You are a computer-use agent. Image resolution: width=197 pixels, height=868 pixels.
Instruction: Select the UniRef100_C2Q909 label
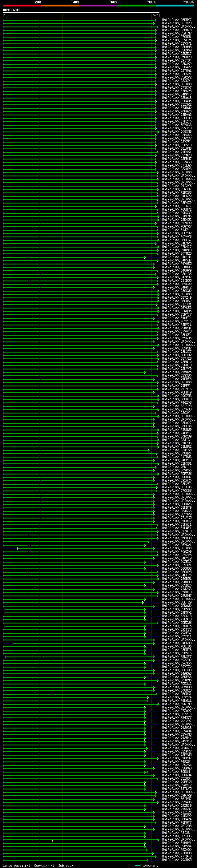177,50
